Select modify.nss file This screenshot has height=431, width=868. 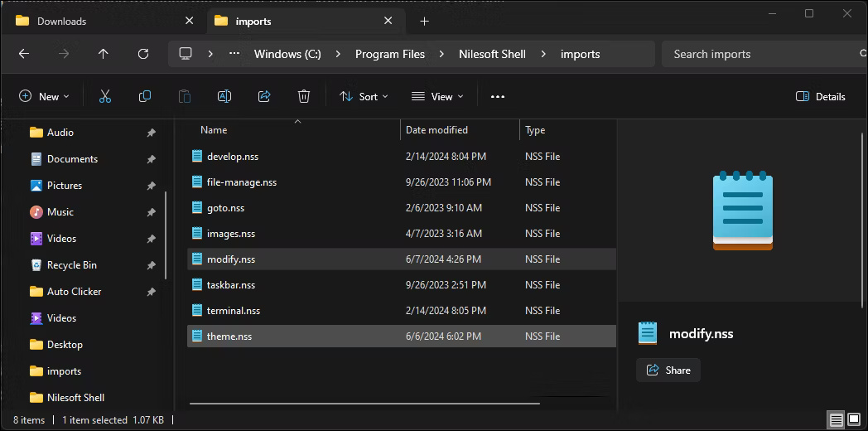(x=402, y=259)
